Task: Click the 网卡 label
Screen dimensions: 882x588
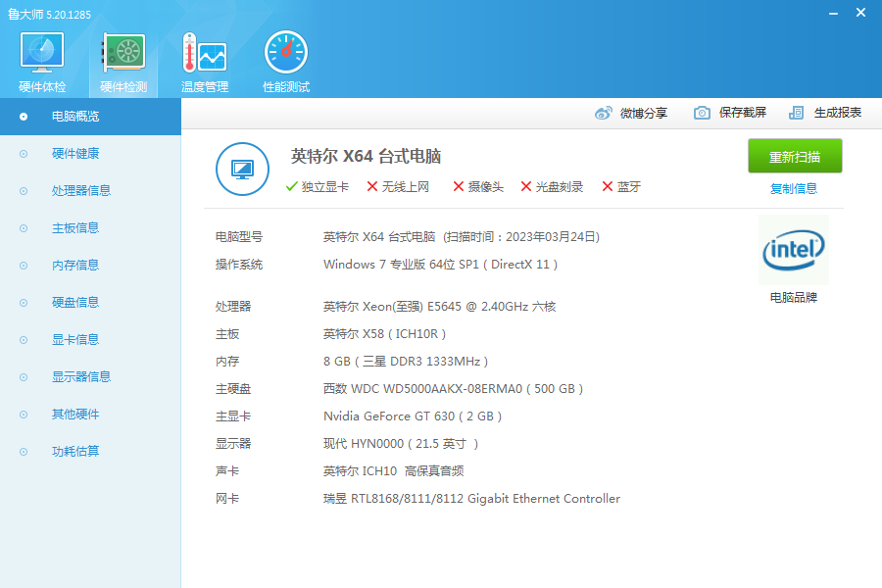Action: coord(227,499)
